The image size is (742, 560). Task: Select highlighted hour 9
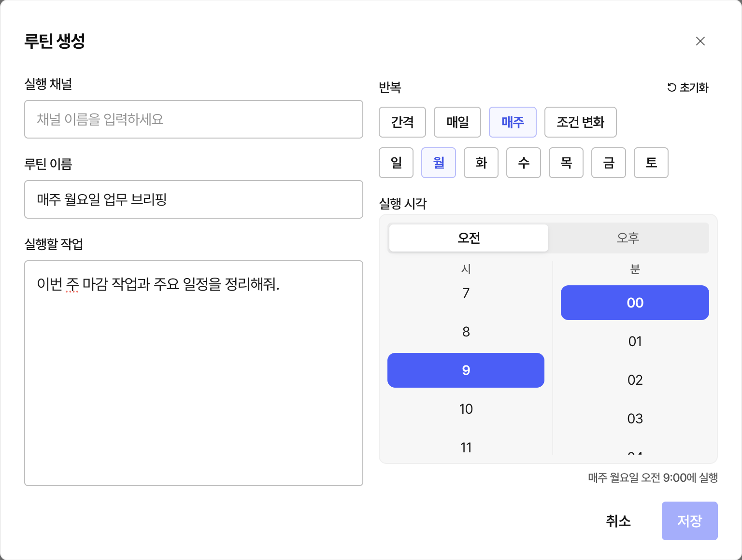click(466, 370)
